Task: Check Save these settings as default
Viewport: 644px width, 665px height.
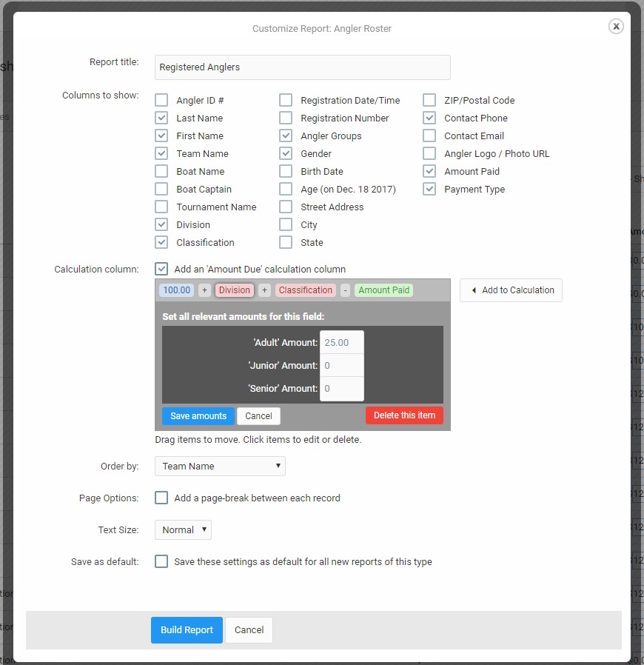Action: [x=161, y=561]
